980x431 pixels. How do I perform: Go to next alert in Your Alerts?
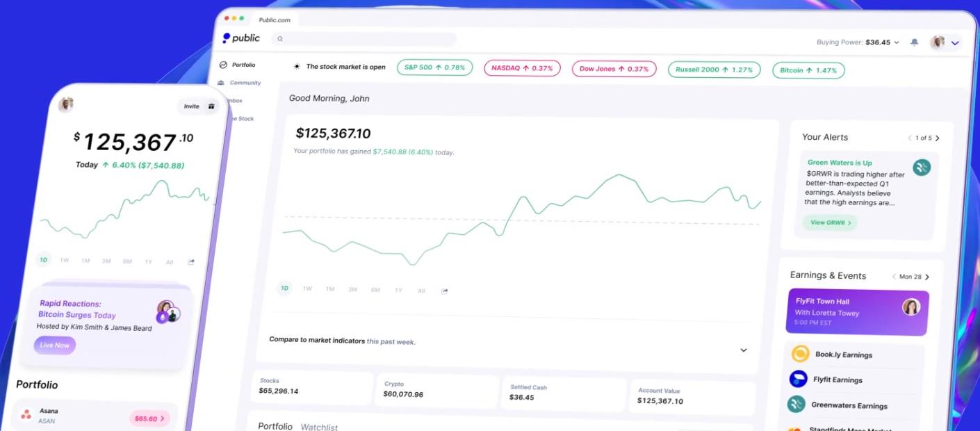[x=938, y=138]
